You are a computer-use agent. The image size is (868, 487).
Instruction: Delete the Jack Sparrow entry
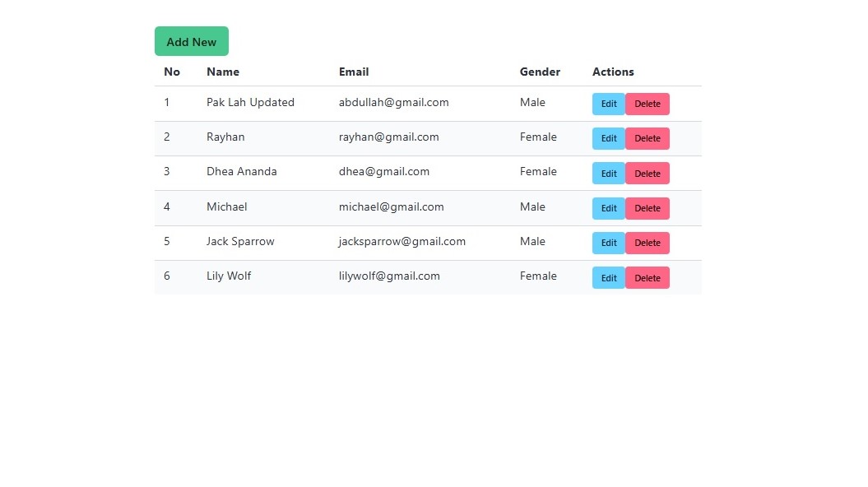648,243
